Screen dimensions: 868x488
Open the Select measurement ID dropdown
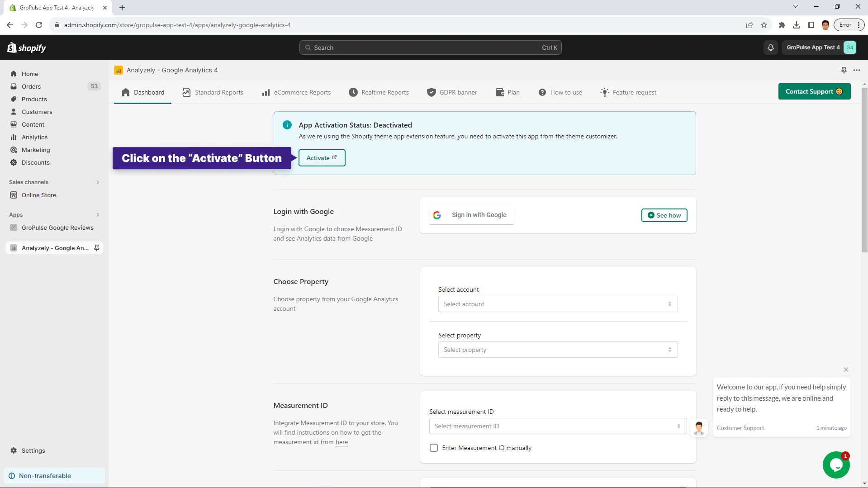click(558, 426)
